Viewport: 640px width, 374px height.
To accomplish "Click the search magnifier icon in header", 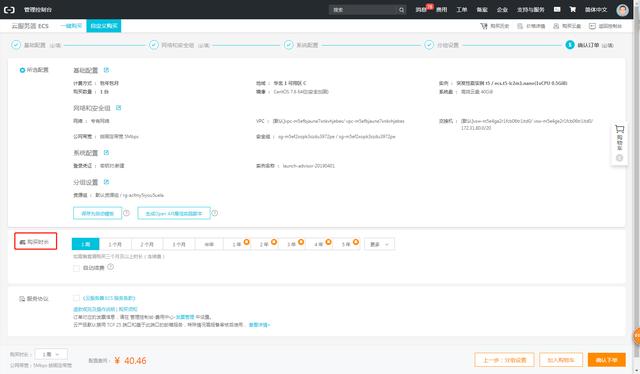I will click(x=402, y=10).
